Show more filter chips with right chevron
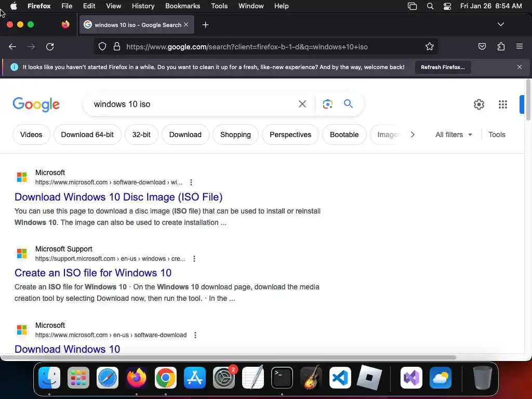This screenshot has width=532, height=399. [412, 135]
